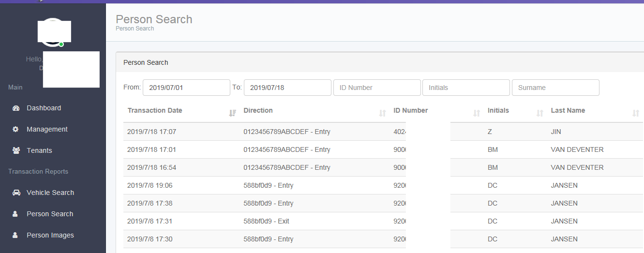Focus the ID Number search field

click(x=377, y=88)
